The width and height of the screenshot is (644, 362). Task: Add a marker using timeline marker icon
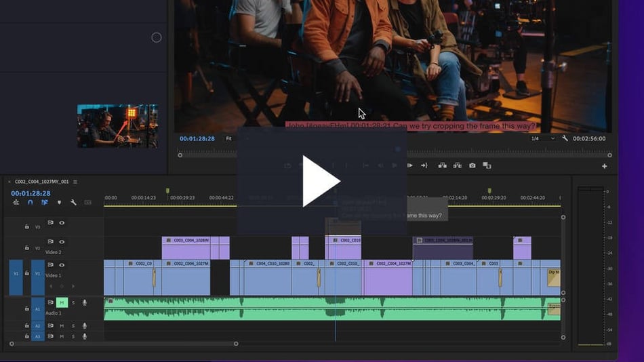click(59, 203)
